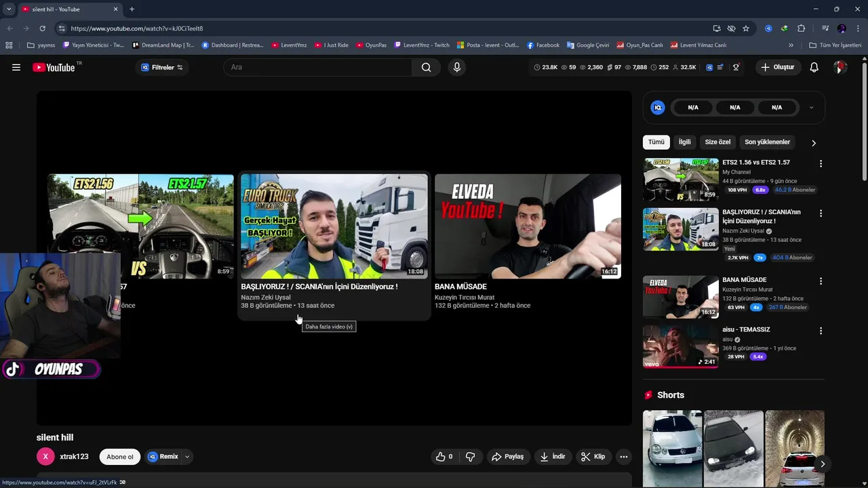Open ETS2 1.56 vs 1.57 endscreen thumbnail
868x488 pixels.
tap(140, 226)
